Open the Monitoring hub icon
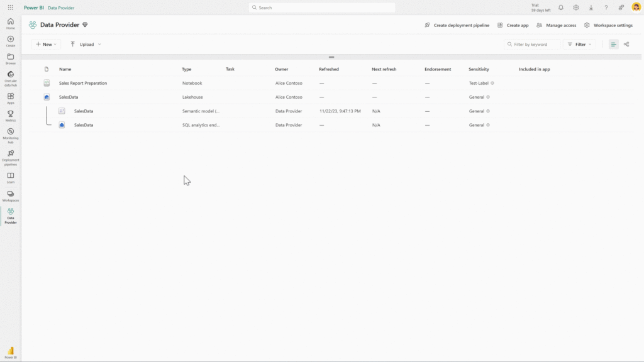Screen dimensions: 644x362 click(x=10, y=133)
